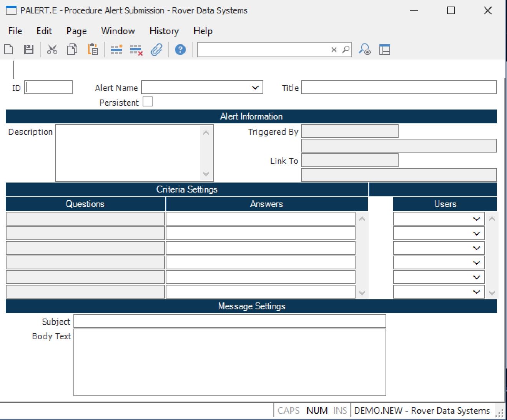Click the magnifier search icon in toolbar box

click(x=346, y=50)
